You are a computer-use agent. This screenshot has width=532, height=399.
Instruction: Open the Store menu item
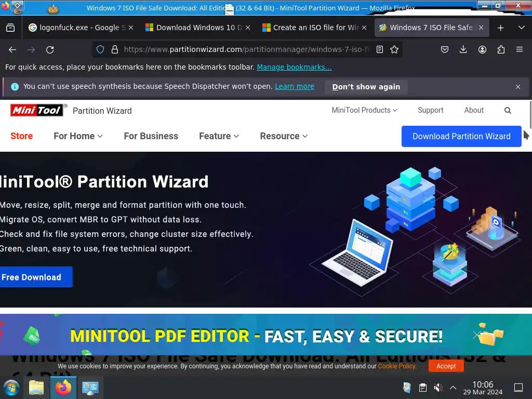pos(21,136)
